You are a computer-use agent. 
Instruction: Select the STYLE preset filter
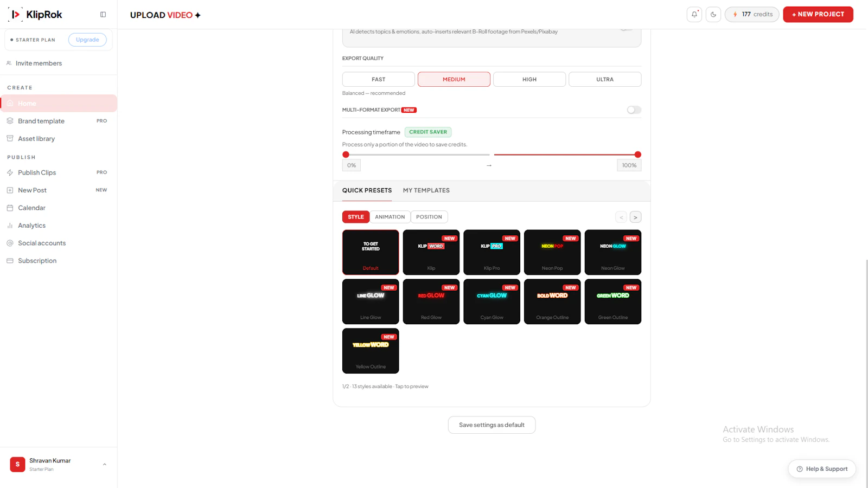click(356, 217)
